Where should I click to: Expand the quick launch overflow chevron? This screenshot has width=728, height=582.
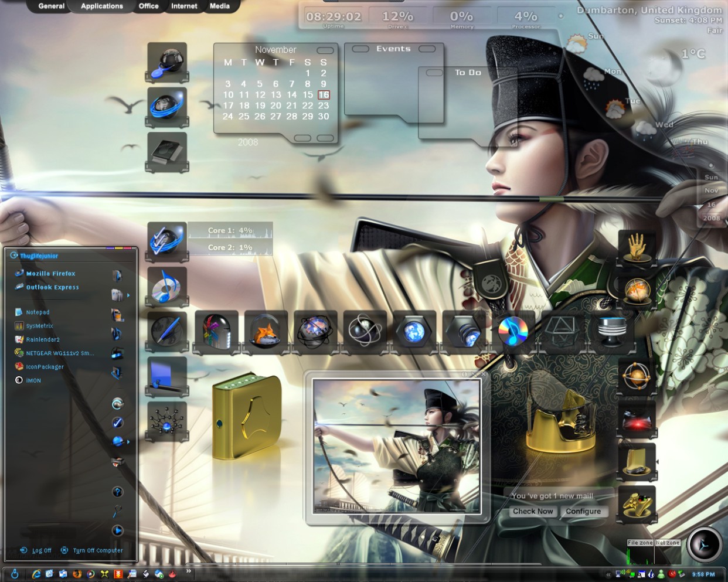tap(189, 571)
